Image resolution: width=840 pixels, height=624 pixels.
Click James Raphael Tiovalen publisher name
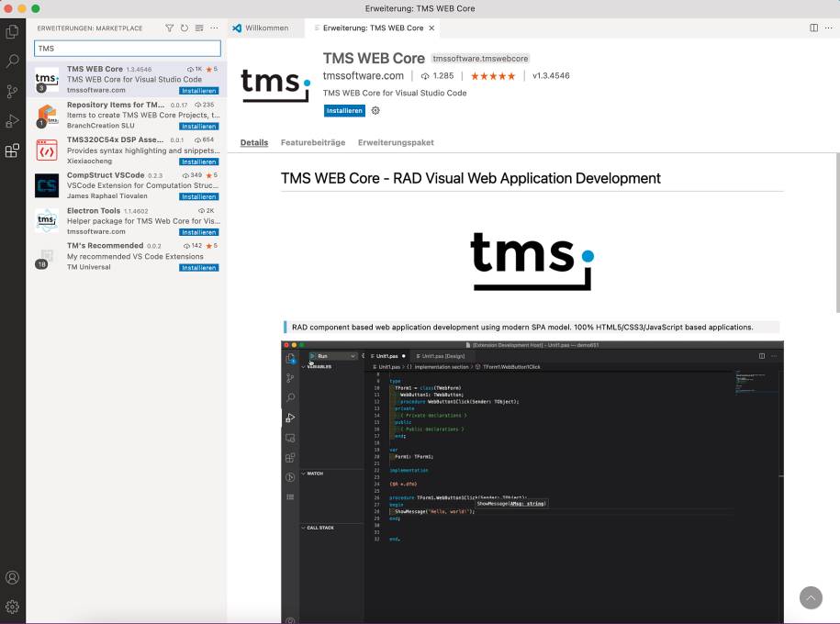[x=107, y=196]
